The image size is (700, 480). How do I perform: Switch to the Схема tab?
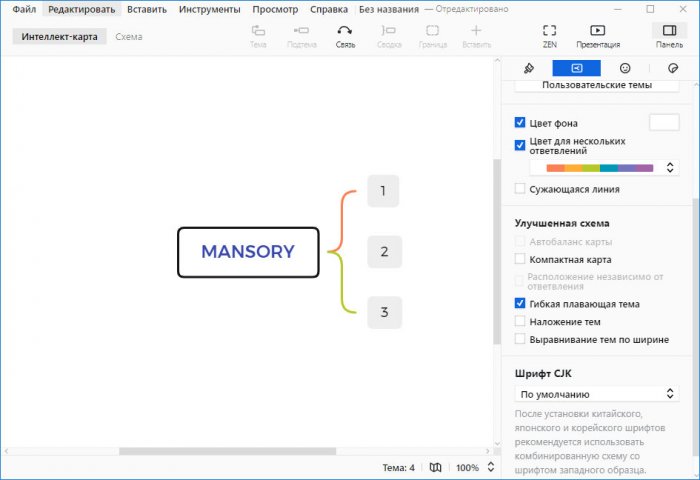[x=128, y=37]
